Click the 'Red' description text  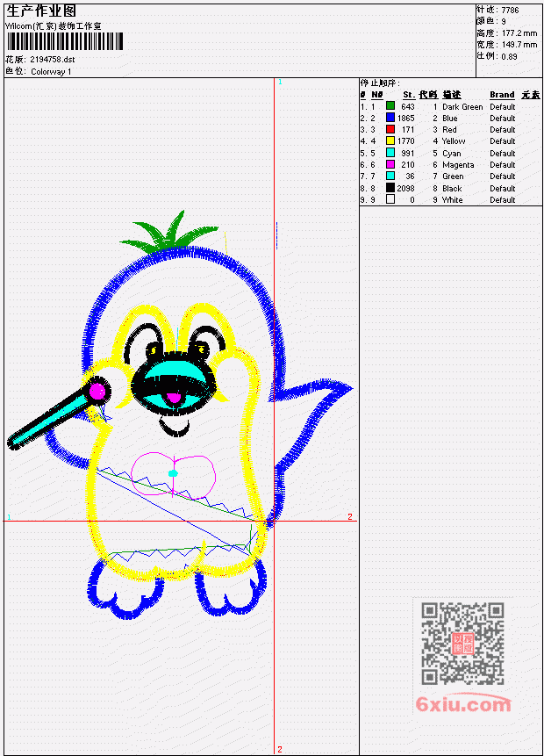[x=449, y=130]
